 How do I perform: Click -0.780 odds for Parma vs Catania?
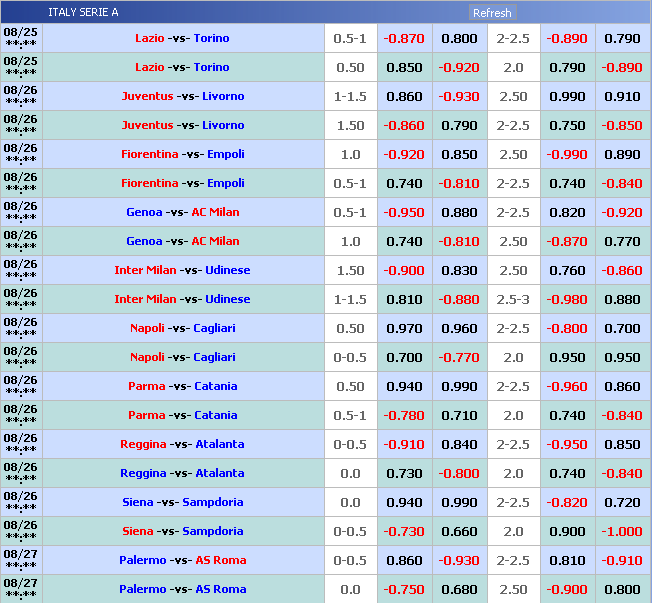(405, 415)
